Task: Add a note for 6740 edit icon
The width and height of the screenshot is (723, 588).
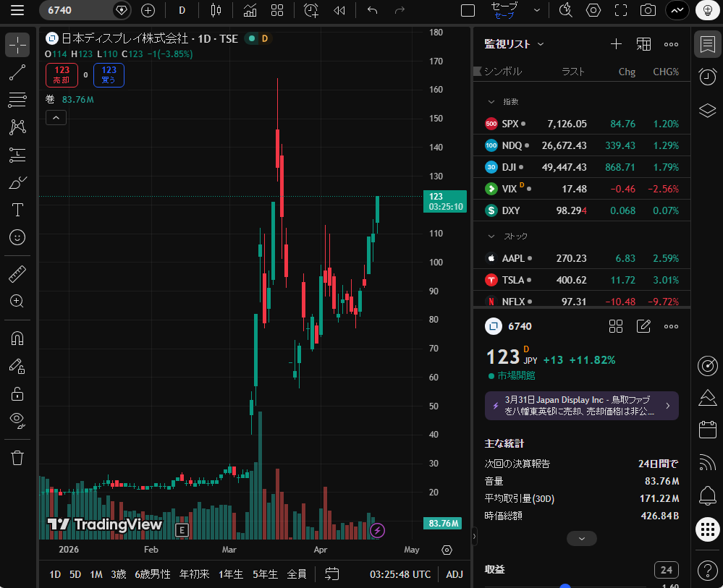Action: tap(643, 326)
